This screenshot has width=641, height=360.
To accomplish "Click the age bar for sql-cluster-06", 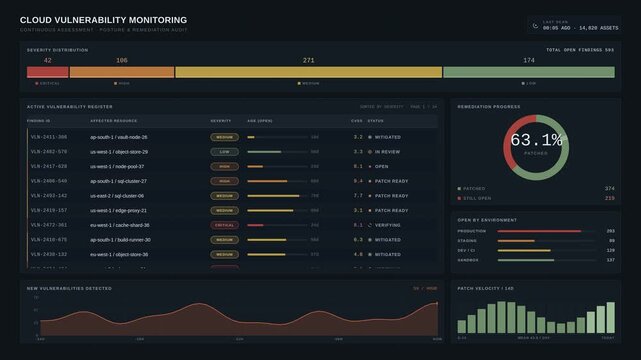I will pos(278,196).
